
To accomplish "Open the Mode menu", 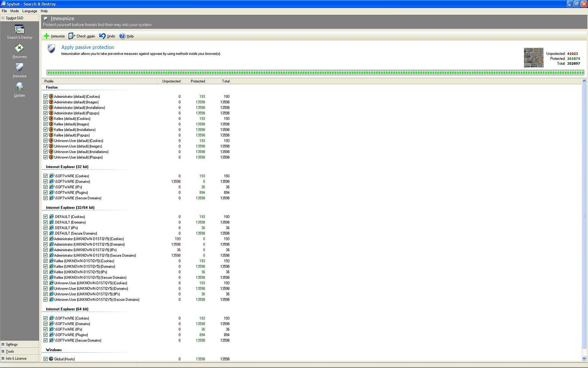I will [15, 11].
